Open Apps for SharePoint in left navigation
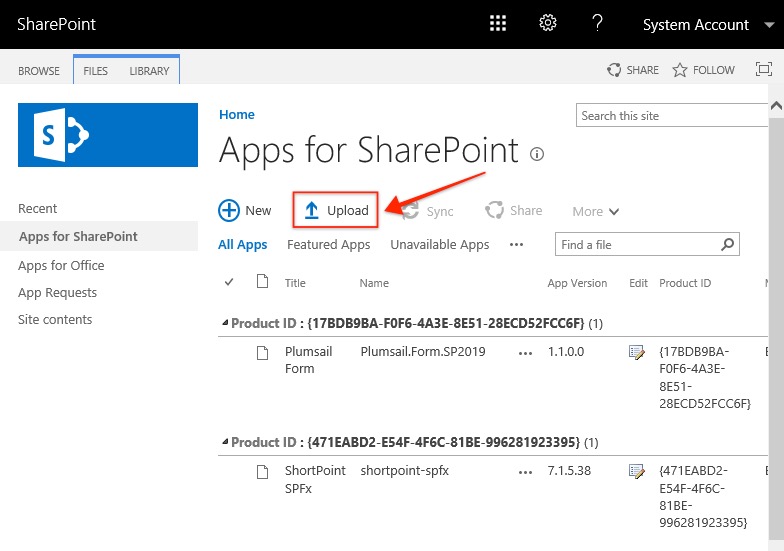Image resolution: width=784 pixels, height=551 pixels. pos(78,236)
